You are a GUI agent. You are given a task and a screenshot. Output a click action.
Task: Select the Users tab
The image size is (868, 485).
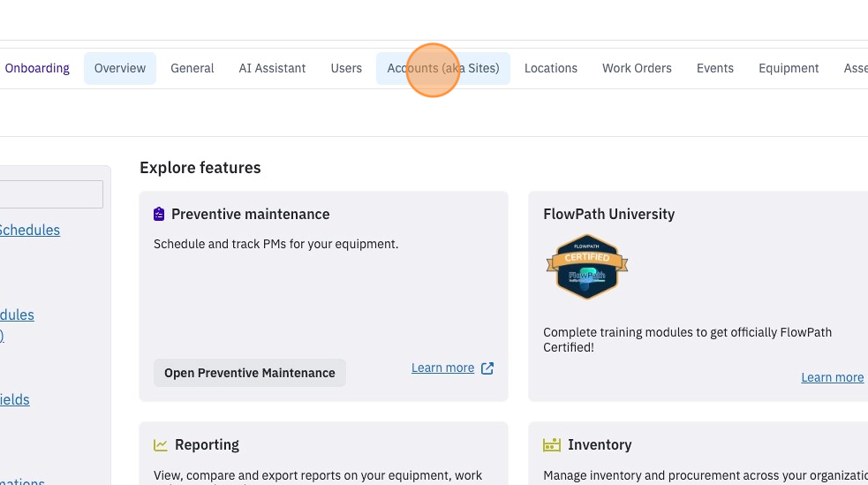(x=346, y=68)
